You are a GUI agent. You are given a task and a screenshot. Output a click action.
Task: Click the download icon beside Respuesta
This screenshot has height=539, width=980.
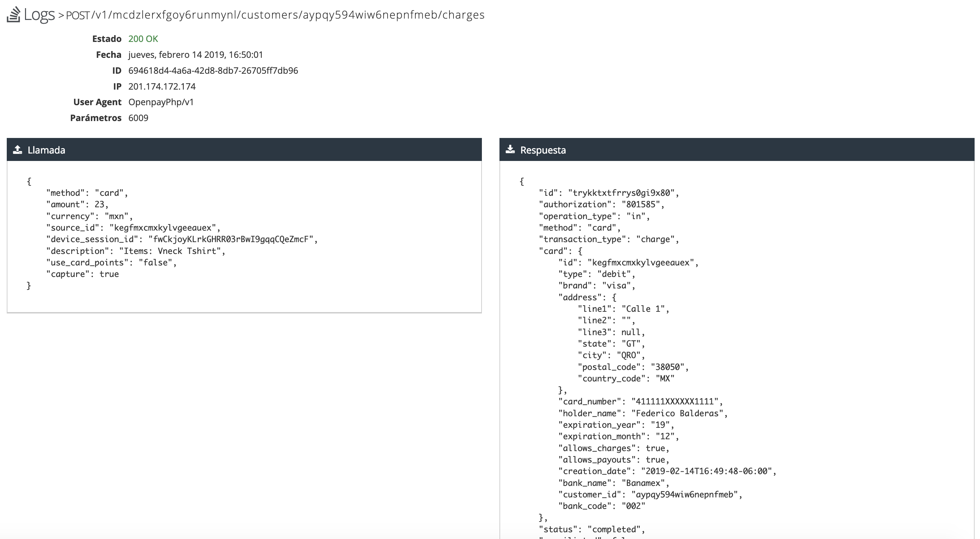(x=511, y=149)
